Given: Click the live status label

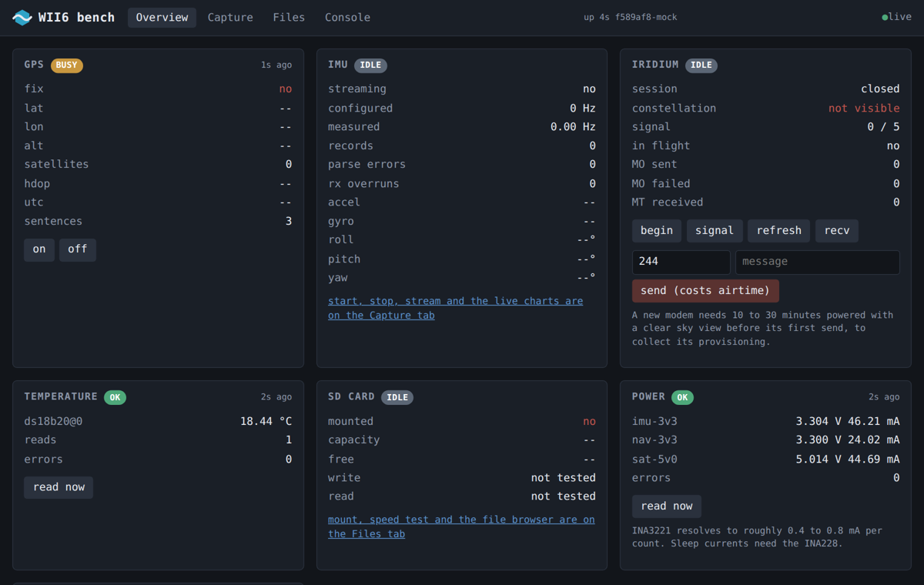Looking at the screenshot, I should click(900, 17).
